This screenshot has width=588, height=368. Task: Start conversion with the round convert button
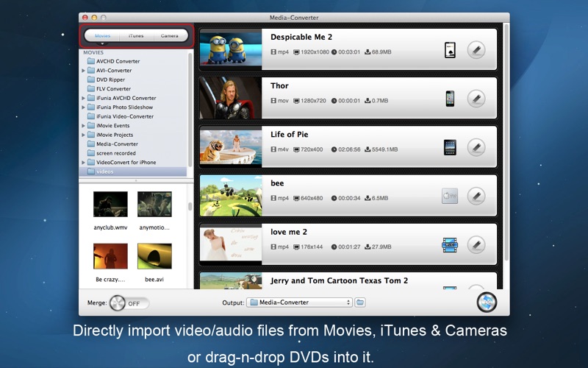[487, 302]
